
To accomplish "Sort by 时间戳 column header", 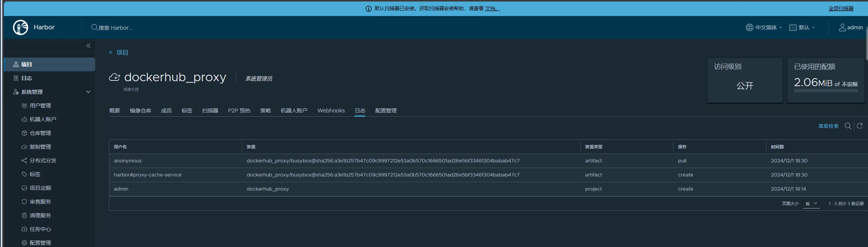I will 777,147.
